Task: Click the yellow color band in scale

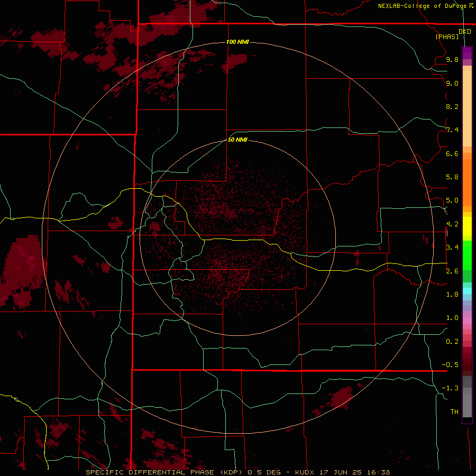Action: pos(467,226)
